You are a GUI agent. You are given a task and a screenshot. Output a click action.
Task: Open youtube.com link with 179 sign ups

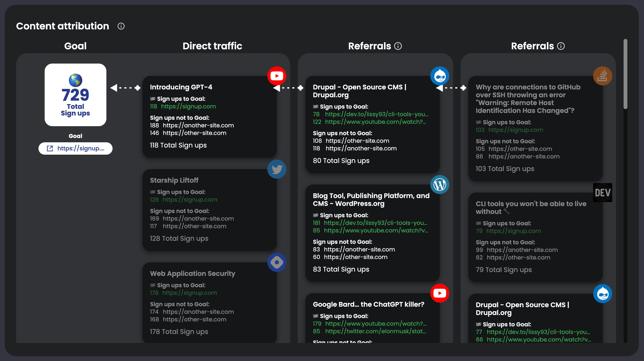(375, 324)
